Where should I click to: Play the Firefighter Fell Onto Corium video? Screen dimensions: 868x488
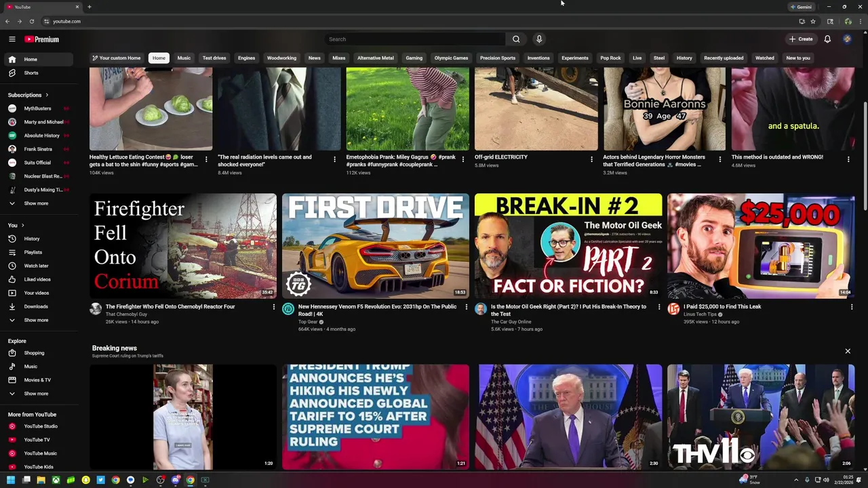(183, 246)
